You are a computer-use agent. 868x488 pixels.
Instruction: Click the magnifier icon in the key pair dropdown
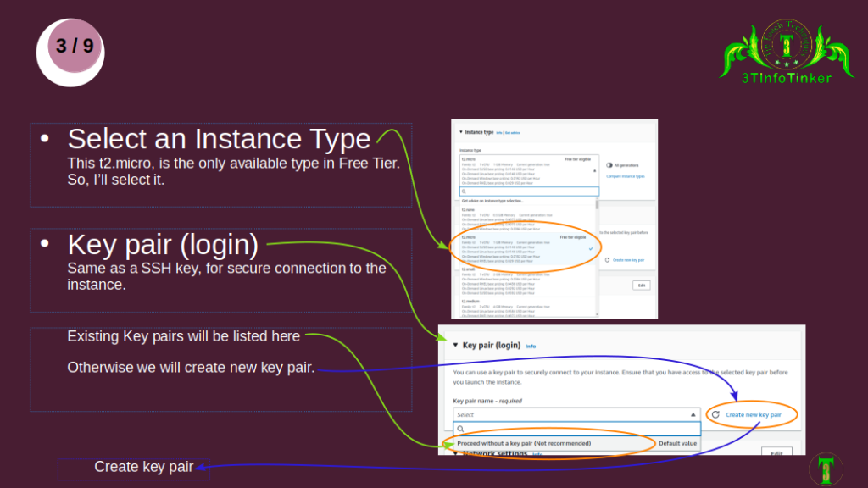pos(461,429)
